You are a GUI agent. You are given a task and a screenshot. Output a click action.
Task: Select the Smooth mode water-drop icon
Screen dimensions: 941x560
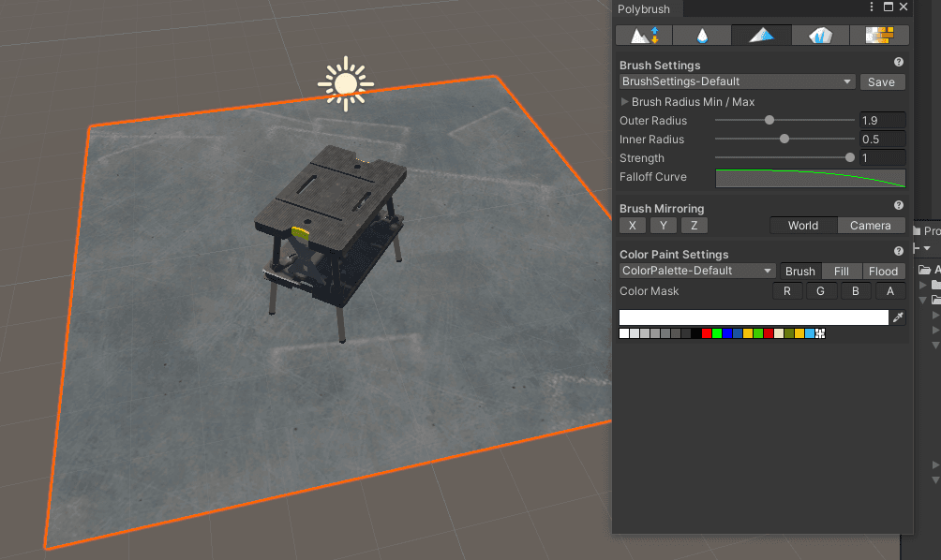pos(702,36)
